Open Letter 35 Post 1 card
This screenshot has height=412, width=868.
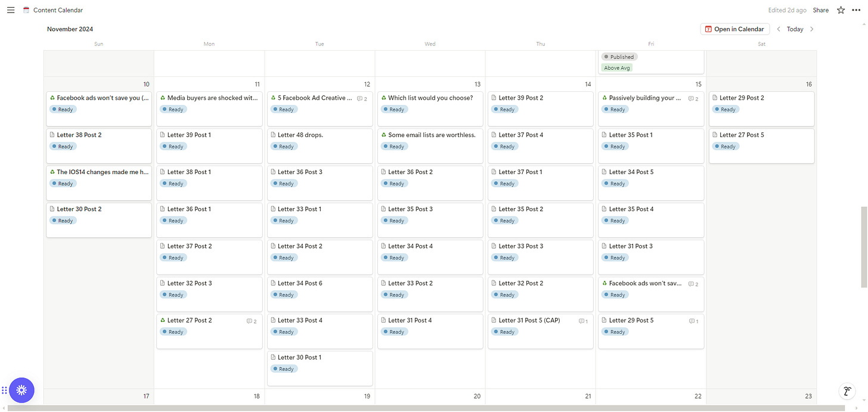click(x=651, y=145)
